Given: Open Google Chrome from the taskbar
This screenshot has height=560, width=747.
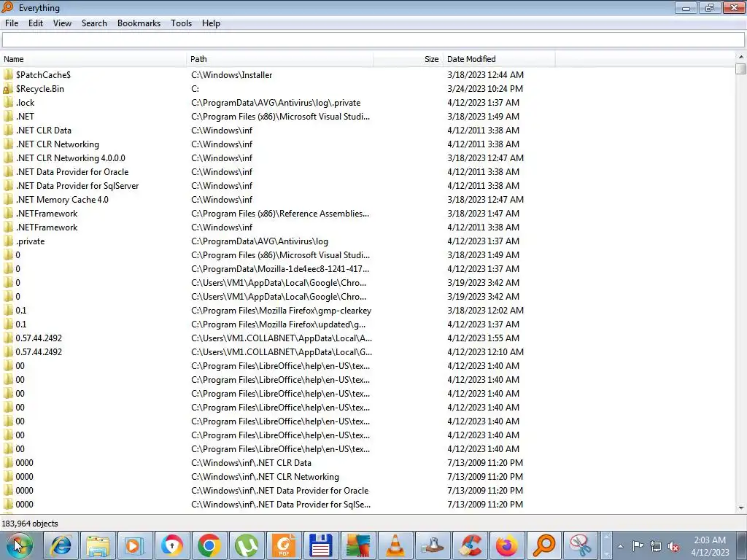Looking at the screenshot, I should click(x=209, y=545).
